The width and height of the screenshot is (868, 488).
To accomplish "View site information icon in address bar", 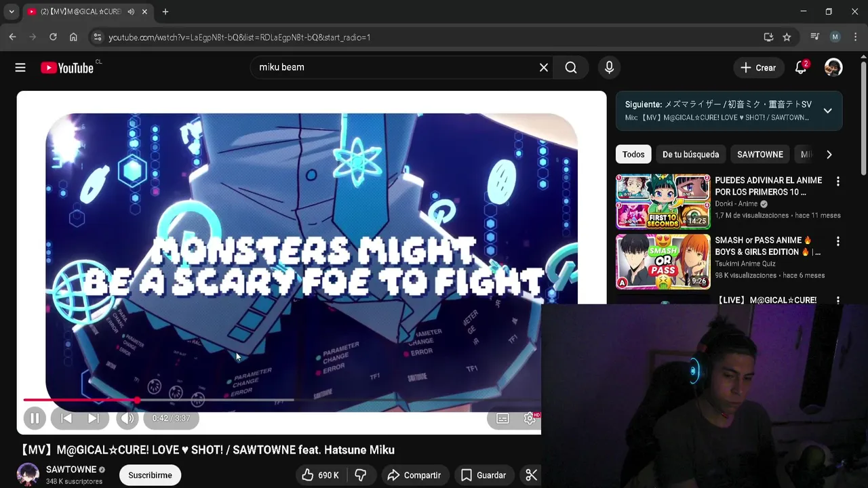I will pyautogui.click(x=97, y=37).
